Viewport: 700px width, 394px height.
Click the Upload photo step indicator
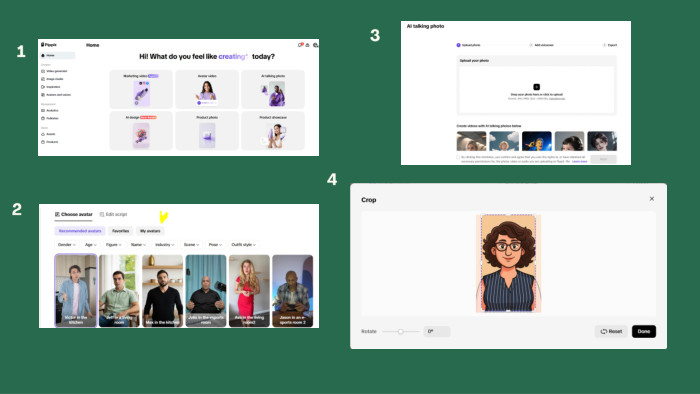468,45
